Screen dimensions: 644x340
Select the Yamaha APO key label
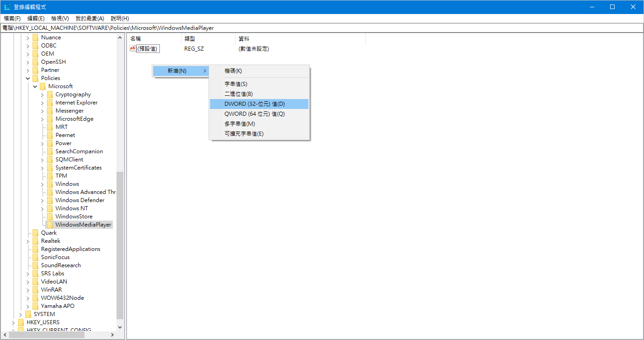58,306
